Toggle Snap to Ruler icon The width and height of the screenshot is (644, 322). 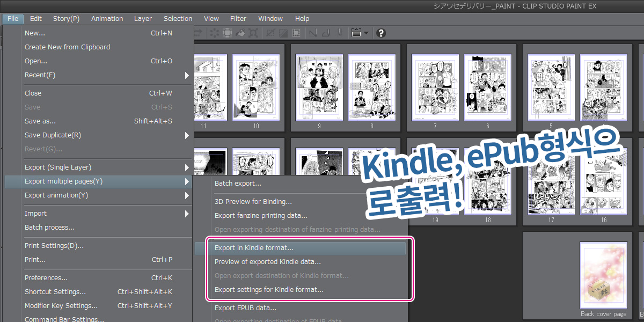[x=312, y=33]
